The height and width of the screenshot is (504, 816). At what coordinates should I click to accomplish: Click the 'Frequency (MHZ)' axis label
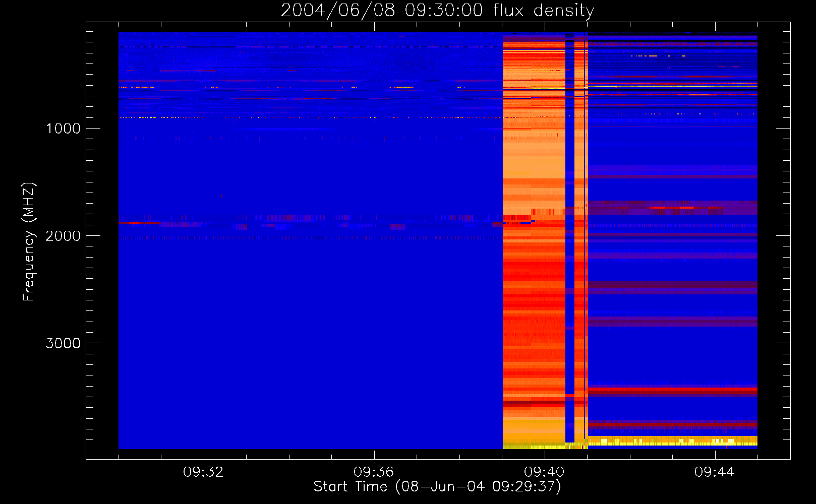click(29, 242)
